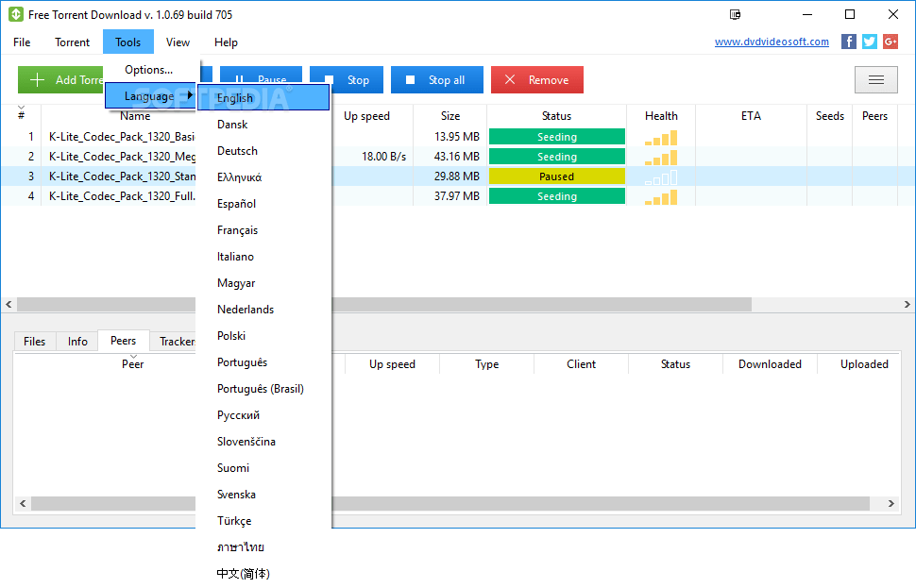Select Nederlands language
This screenshot has width=916, height=588.
pyautogui.click(x=263, y=310)
